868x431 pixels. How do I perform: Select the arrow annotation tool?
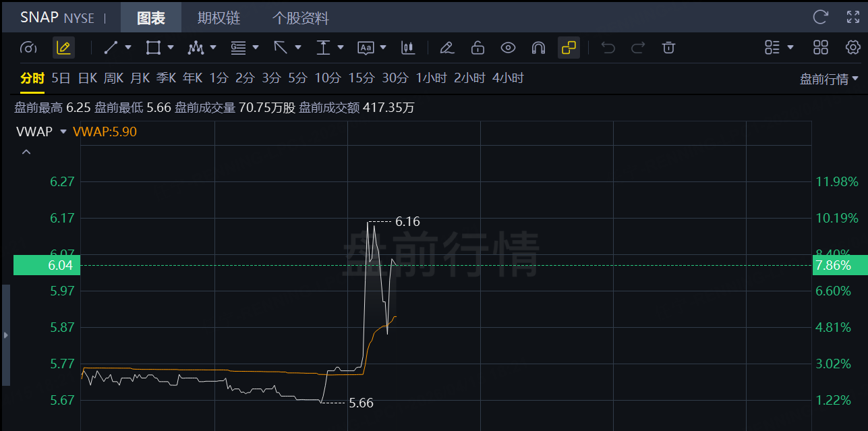pyautogui.click(x=281, y=48)
